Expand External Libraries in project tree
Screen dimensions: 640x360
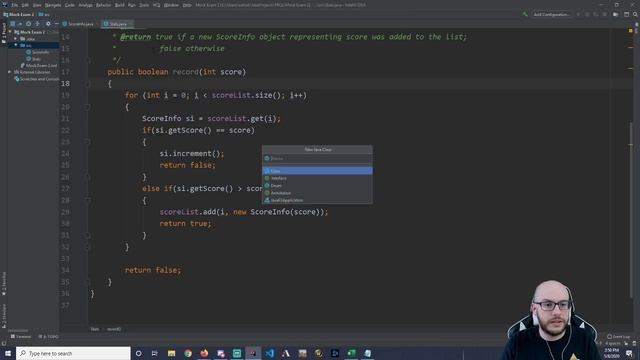(10, 72)
